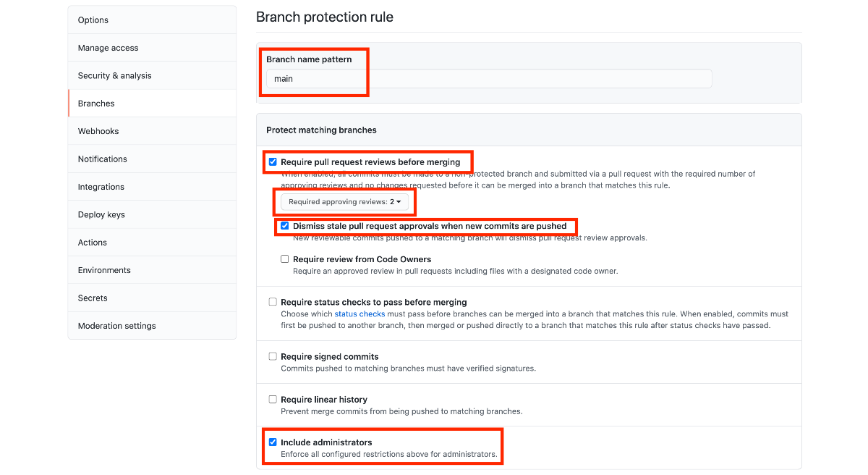Enable Require signed commits option

coord(273,356)
